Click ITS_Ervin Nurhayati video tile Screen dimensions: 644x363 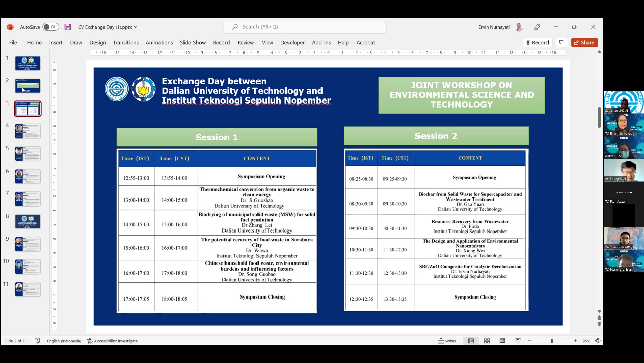(x=624, y=125)
